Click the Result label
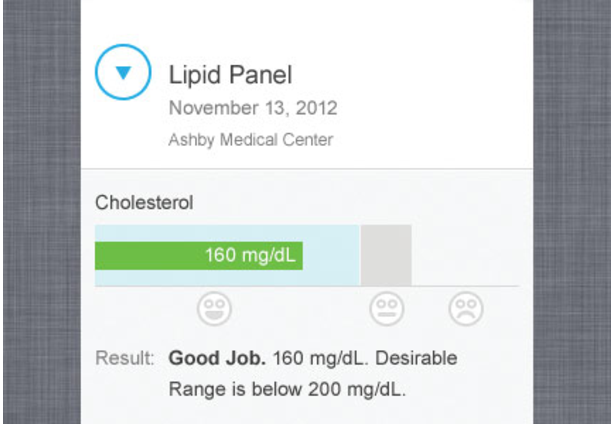Viewport: 615px width, 424px height. point(125,358)
